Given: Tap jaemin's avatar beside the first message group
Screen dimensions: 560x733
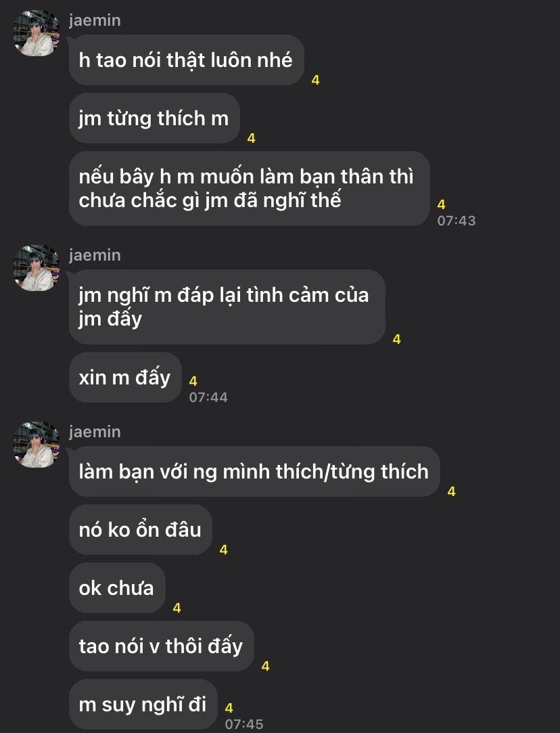Looking at the screenshot, I should 37,32.
